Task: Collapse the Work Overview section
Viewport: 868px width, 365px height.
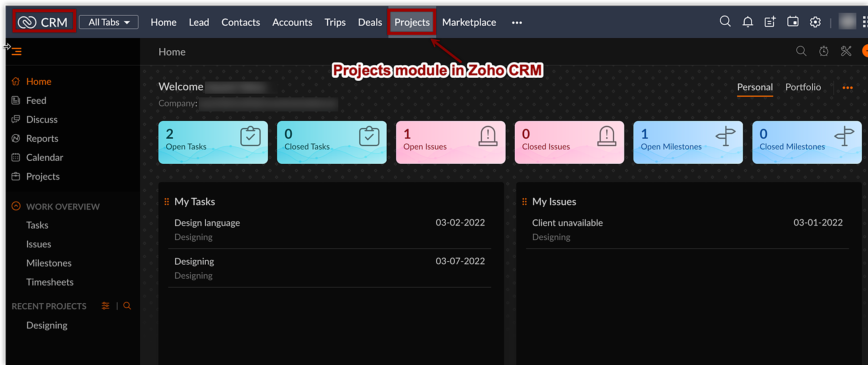Action: click(16, 206)
